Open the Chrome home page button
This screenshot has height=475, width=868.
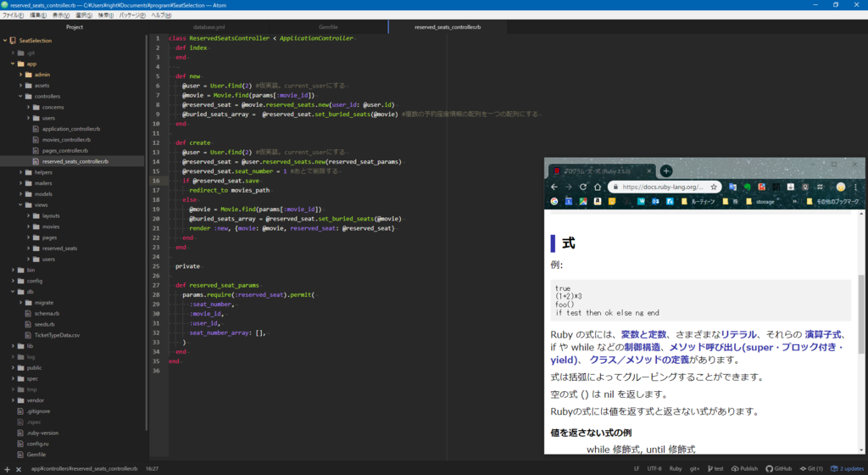598,187
